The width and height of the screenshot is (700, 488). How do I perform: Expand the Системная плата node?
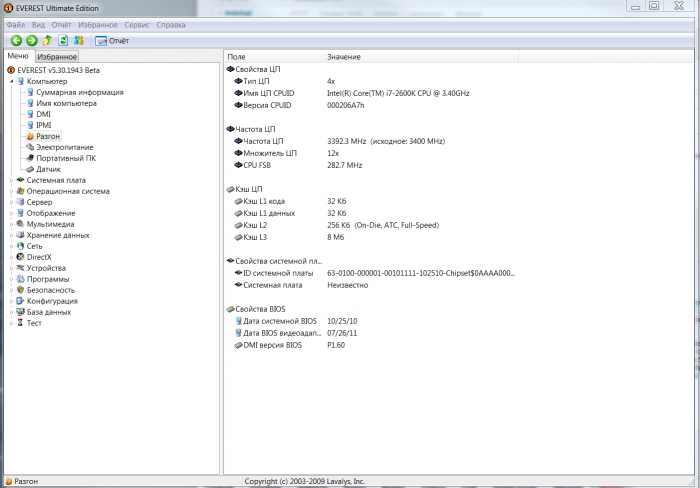click(12, 180)
